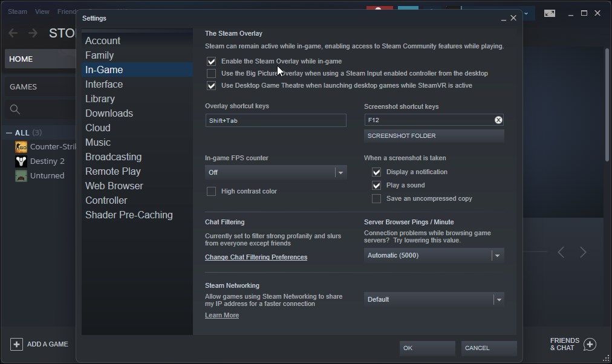
Task: Turn off Play a sound for screenshots
Action: pyautogui.click(x=376, y=185)
